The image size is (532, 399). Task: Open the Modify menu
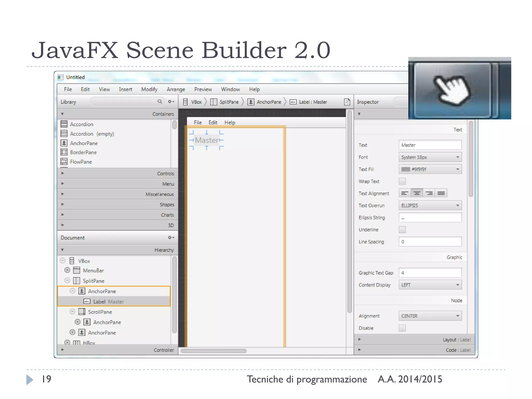coord(149,89)
